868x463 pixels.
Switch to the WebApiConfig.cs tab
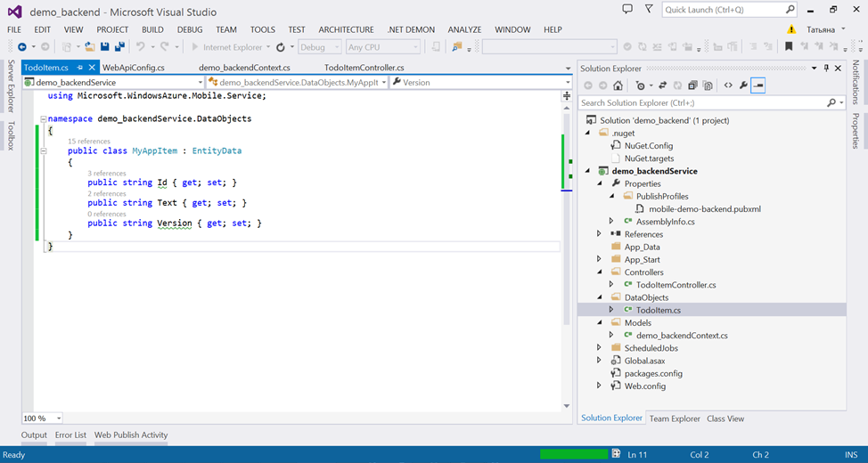134,68
